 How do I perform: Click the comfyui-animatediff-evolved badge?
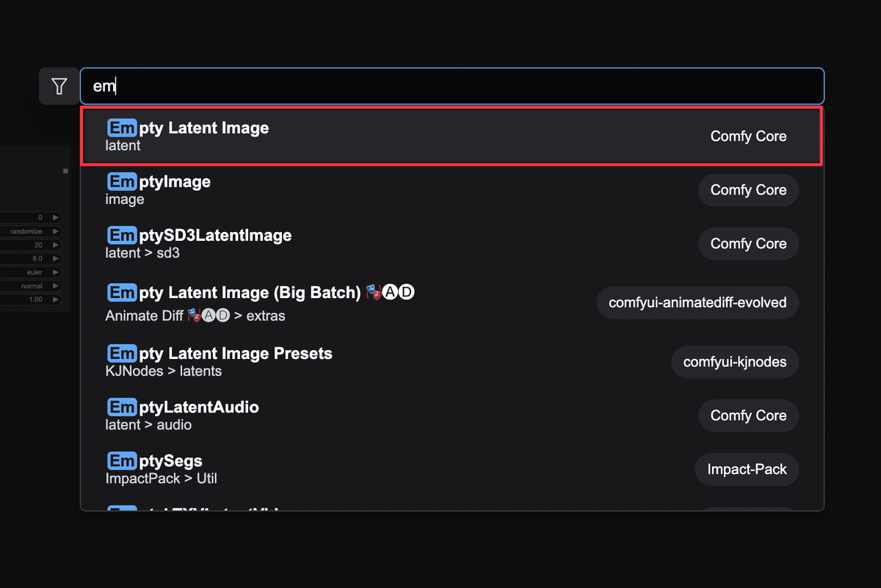pos(697,302)
